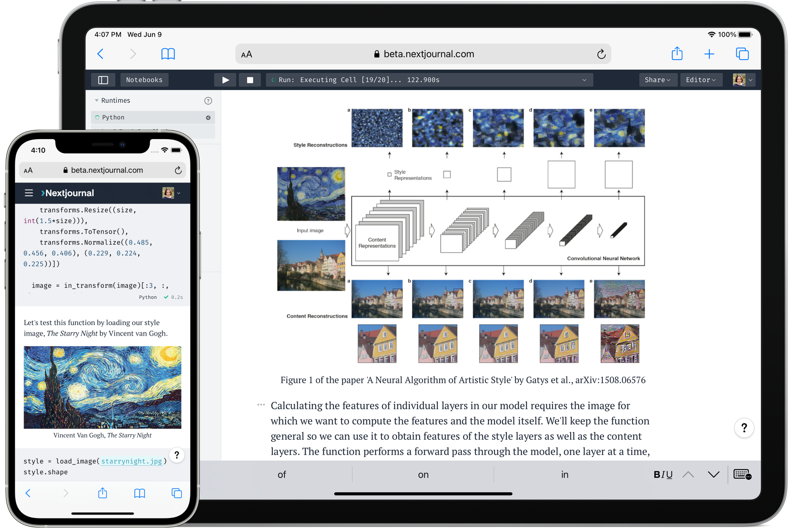The image size is (788, 532).
Task: Go back in iPad Safari
Action: pos(100,54)
